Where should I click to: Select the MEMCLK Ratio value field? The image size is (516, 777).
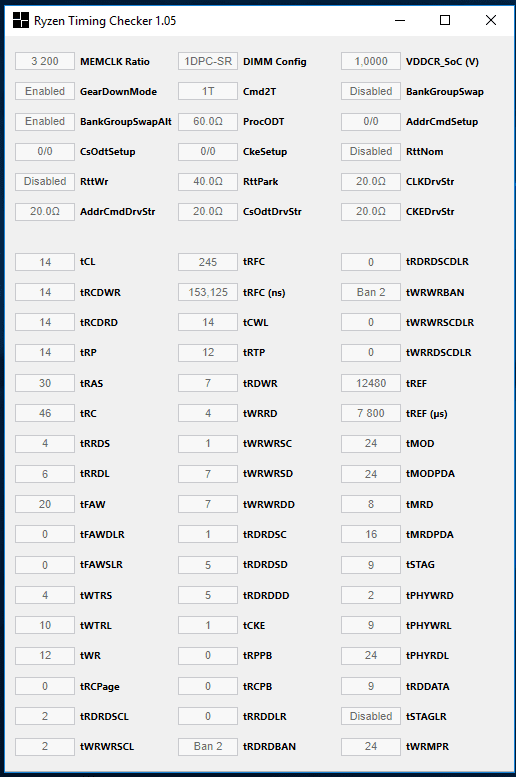tap(45, 61)
